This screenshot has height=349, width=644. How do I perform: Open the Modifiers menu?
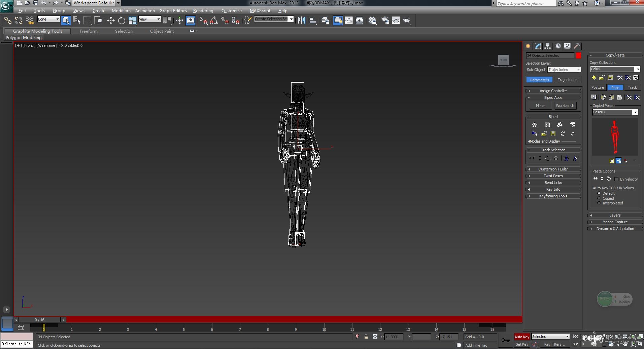(x=121, y=11)
